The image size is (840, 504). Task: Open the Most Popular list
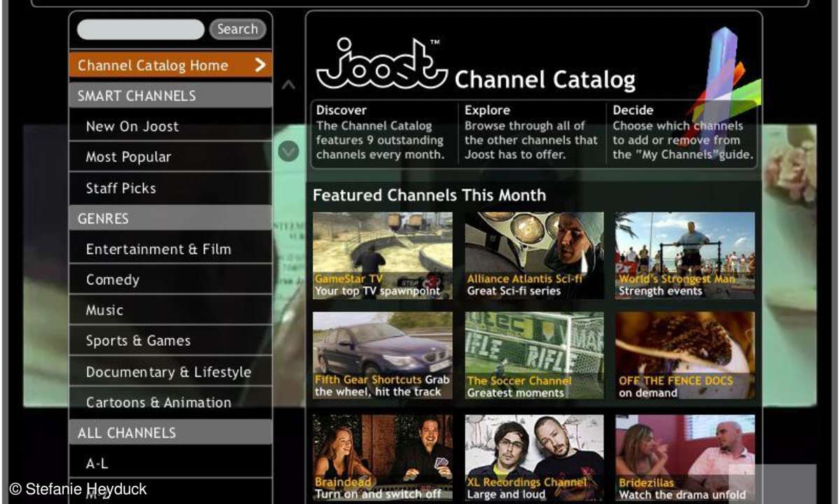170,157
